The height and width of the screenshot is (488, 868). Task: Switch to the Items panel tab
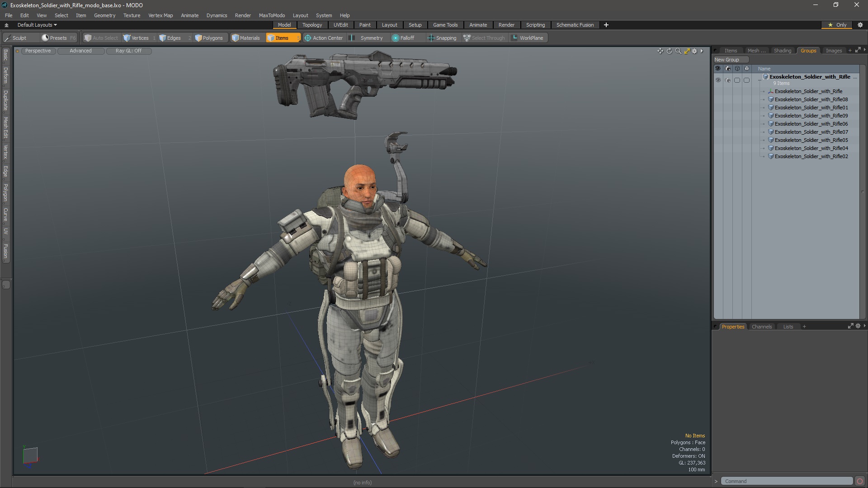[731, 51]
